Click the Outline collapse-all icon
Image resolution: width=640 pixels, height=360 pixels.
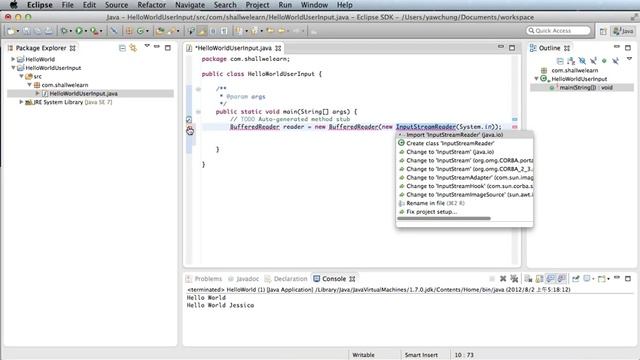pos(560,61)
